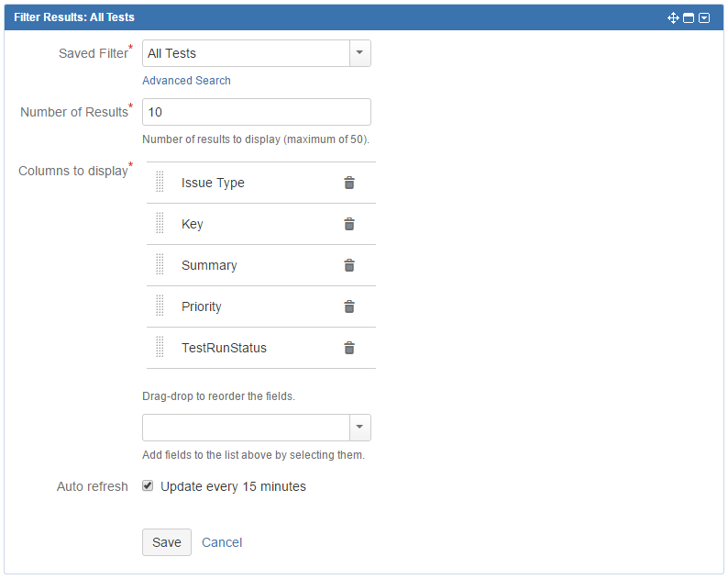
Task: Click the maximize gadget icon in header
Action: coord(689,18)
